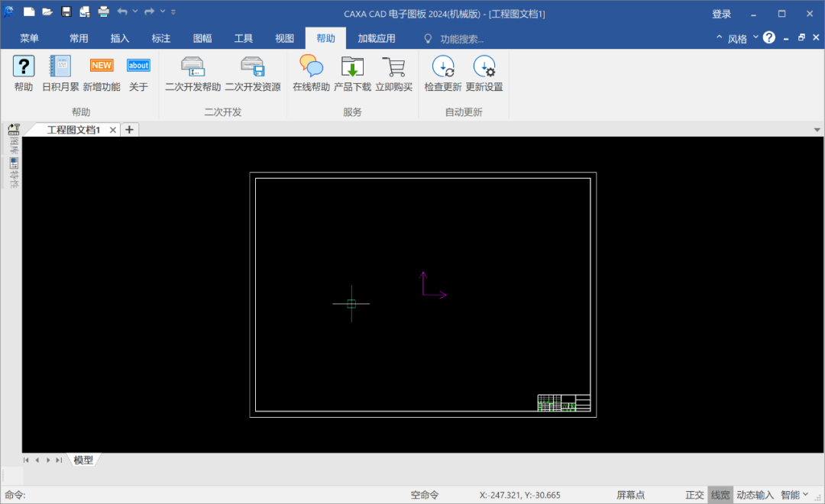Go to previous layout tab arrow
The image size is (825, 504).
(x=37, y=460)
